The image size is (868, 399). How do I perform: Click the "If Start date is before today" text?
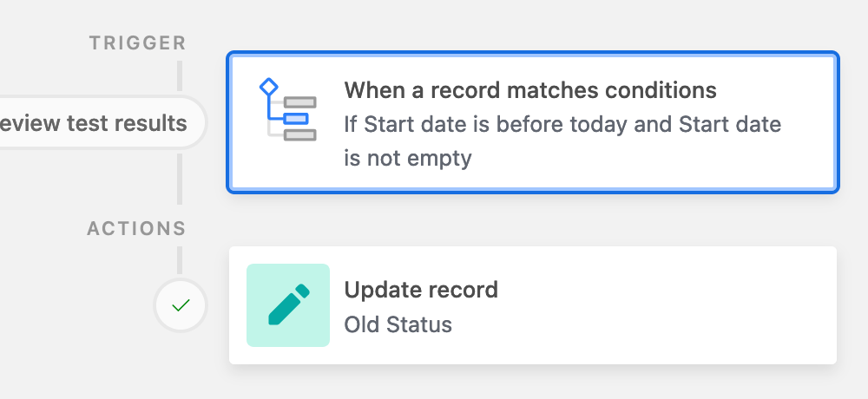pos(486,124)
